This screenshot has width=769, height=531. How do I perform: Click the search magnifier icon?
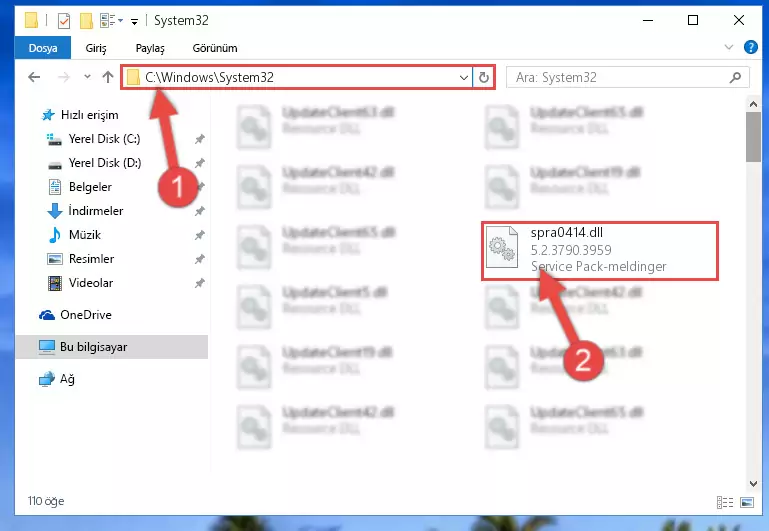point(735,77)
